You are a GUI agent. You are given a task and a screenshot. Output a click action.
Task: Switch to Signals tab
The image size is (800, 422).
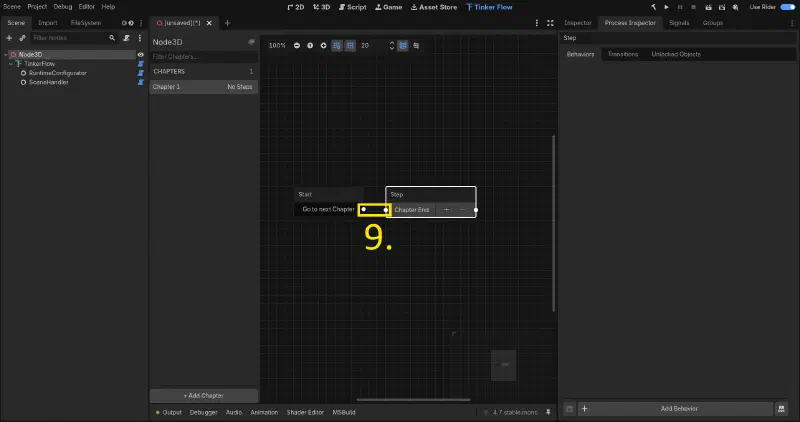(x=679, y=23)
